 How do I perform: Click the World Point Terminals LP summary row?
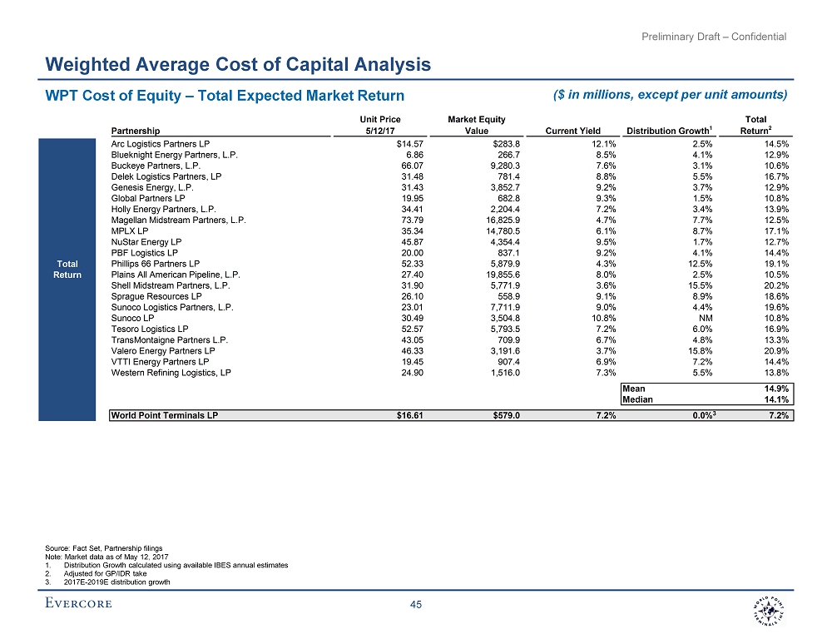point(164,414)
